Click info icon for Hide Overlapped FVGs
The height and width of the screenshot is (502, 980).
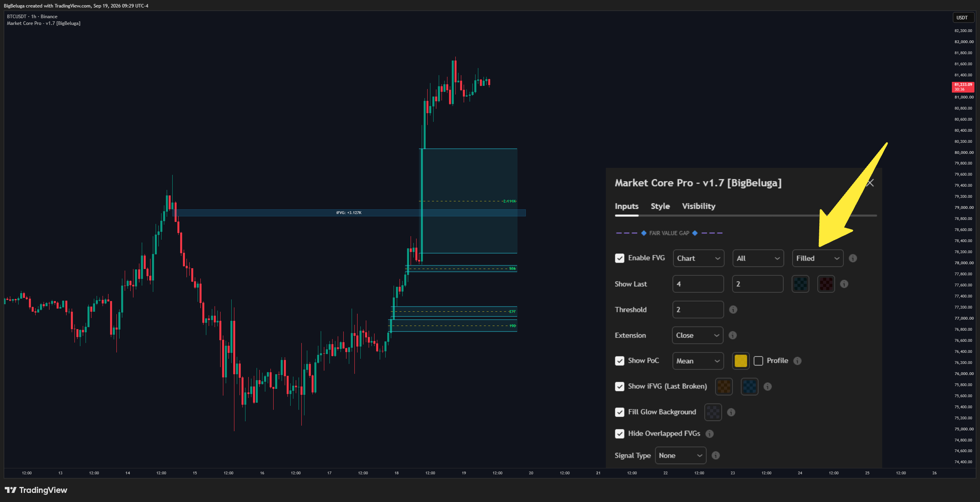710,434
